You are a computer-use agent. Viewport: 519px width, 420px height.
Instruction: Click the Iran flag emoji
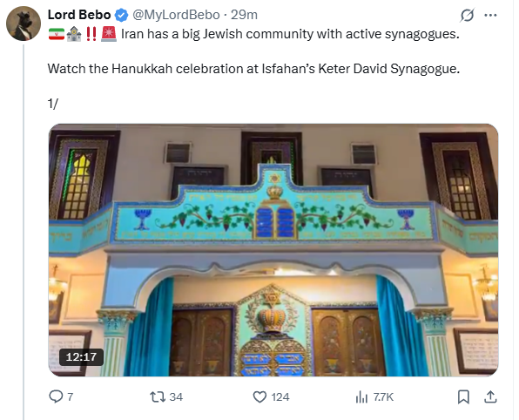pyautogui.click(x=57, y=34)
